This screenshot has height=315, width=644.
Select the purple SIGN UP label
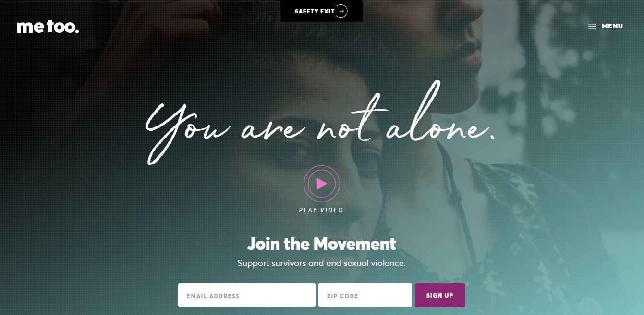440,295
